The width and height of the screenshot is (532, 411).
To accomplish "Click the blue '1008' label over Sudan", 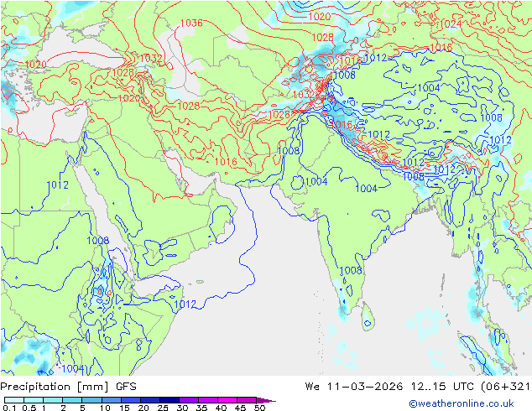I will pos(98,241).
